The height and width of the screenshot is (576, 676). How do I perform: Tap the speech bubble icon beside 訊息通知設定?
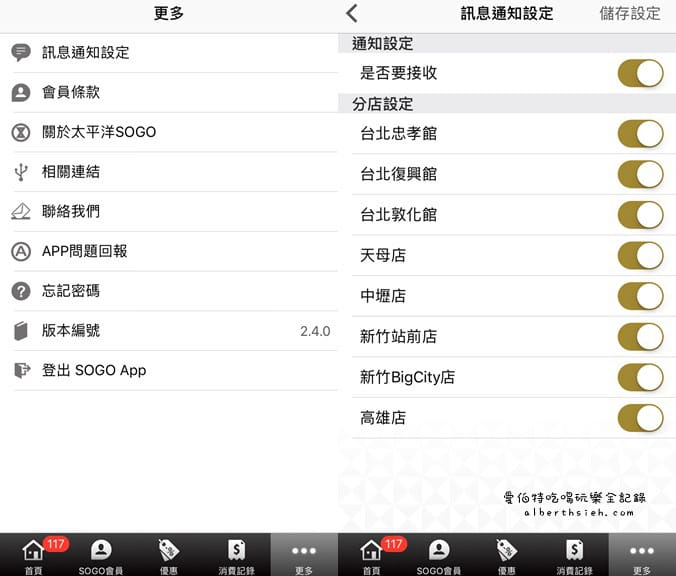click(x=21, y=53)
